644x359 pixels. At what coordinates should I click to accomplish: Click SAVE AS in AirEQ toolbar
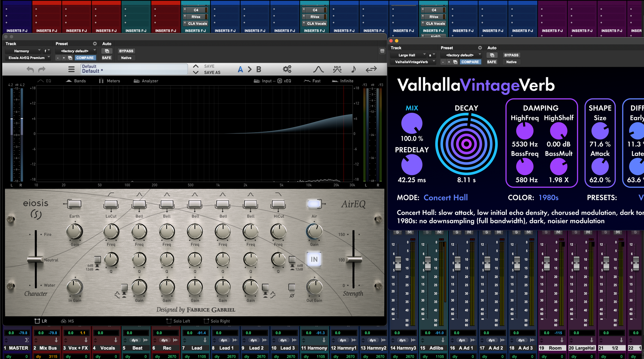click(212, 72)
